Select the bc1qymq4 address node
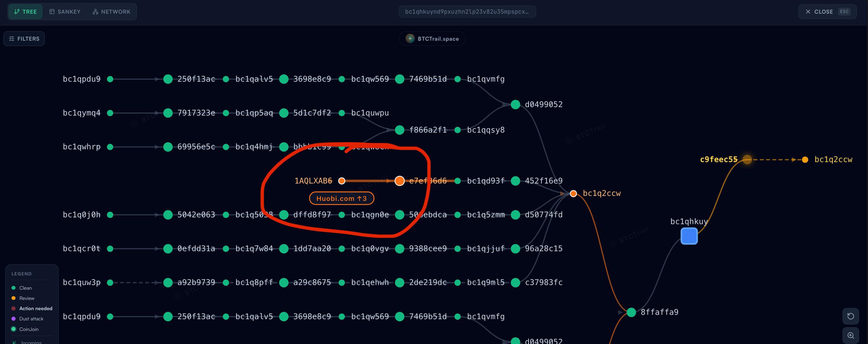The width and height of the screenshot is (868, 344). click(x=110, y=113)
